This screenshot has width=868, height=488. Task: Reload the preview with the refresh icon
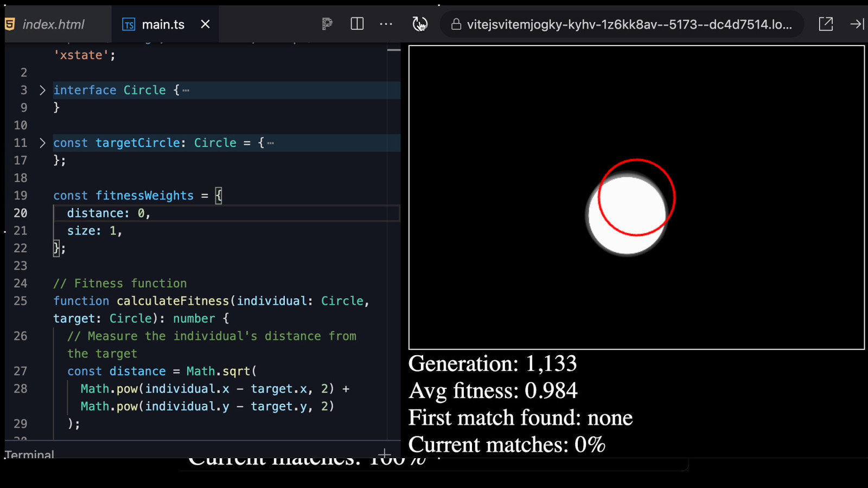click(x=419, y=24)
